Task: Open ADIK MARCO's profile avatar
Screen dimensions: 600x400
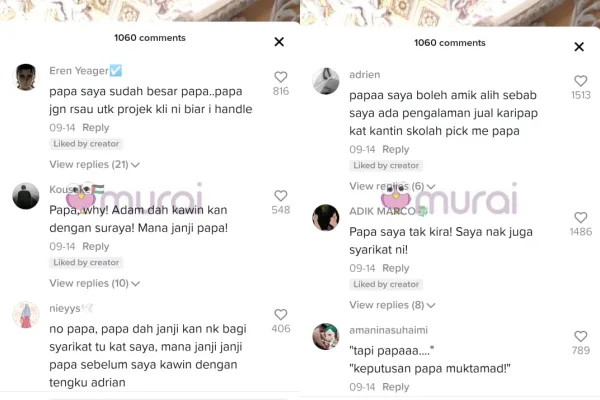Action: coord(326,217)
